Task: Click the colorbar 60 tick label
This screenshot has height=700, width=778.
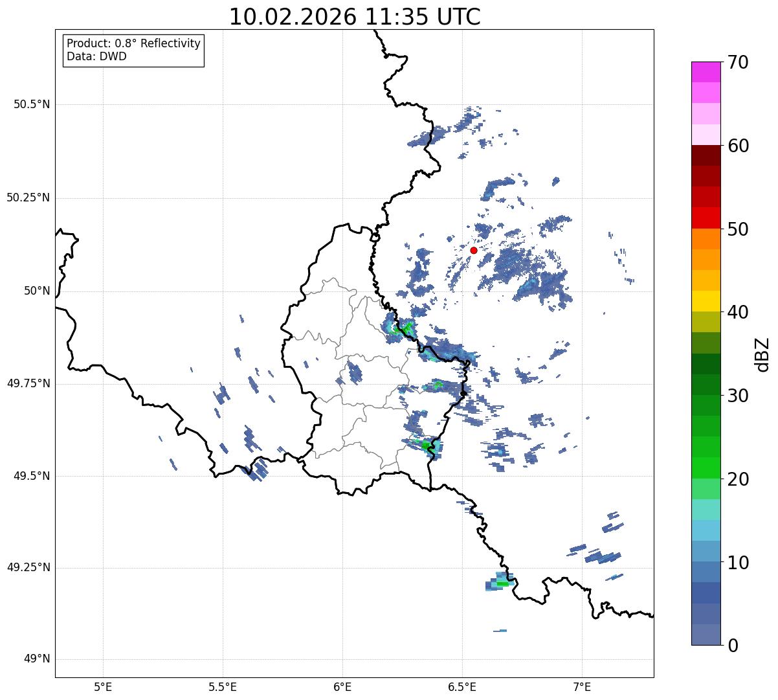Action: tap(738, 146)
